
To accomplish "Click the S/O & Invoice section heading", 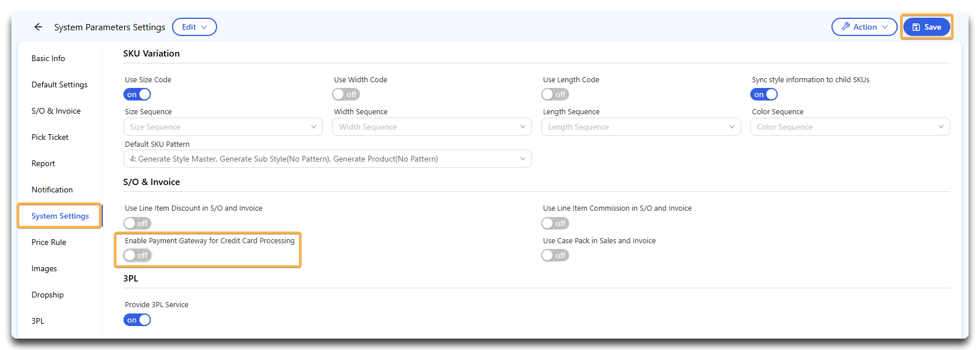I will pyautogui.click(x=151, y=182).
